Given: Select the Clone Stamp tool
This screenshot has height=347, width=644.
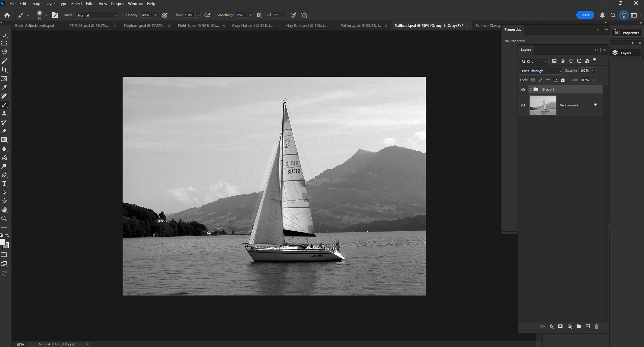Looking at the screenshot, I should (4, 113).
